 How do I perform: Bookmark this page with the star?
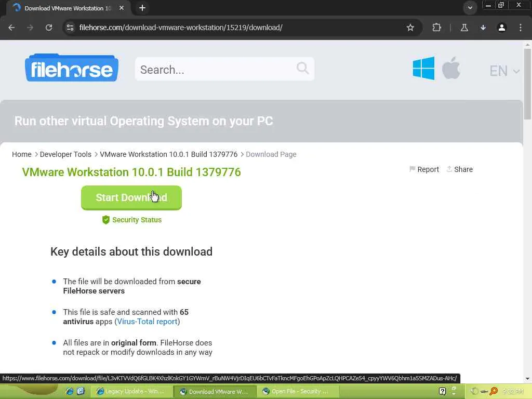click(410, 28)
